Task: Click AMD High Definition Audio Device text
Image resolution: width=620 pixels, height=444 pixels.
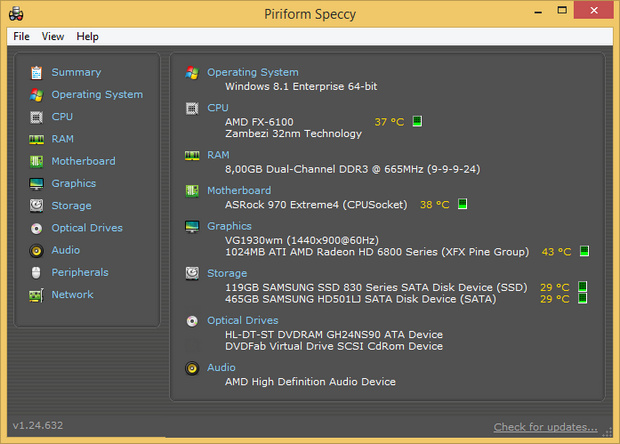Action: pyautogui.click(x=310, y=382)
